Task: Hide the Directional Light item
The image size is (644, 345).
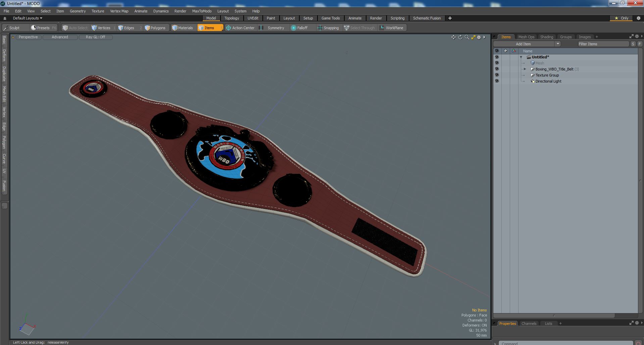Action: pos(497,81)
